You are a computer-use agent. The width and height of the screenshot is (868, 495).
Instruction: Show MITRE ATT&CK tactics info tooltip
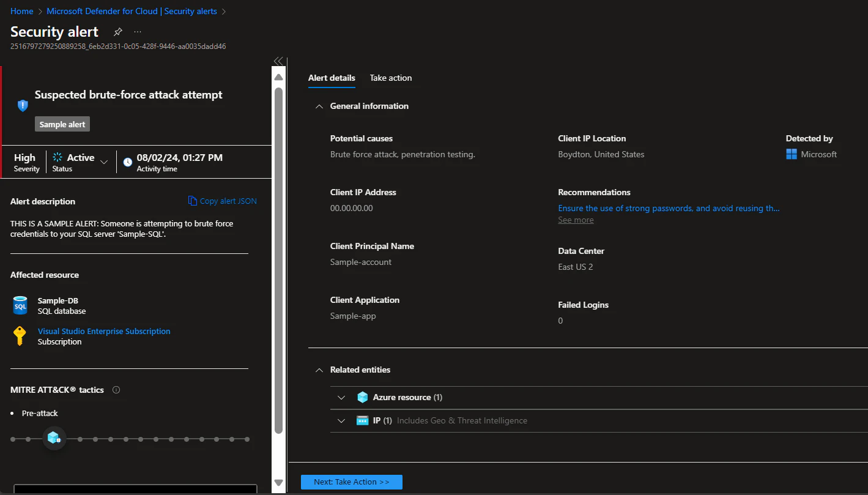click(116, 390)
